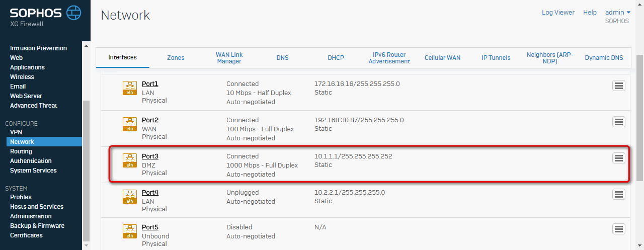Image resolution: width=644 pixels, height=250 pixels.
Task: Open the DHCP tab
Action: click(336, 58)
